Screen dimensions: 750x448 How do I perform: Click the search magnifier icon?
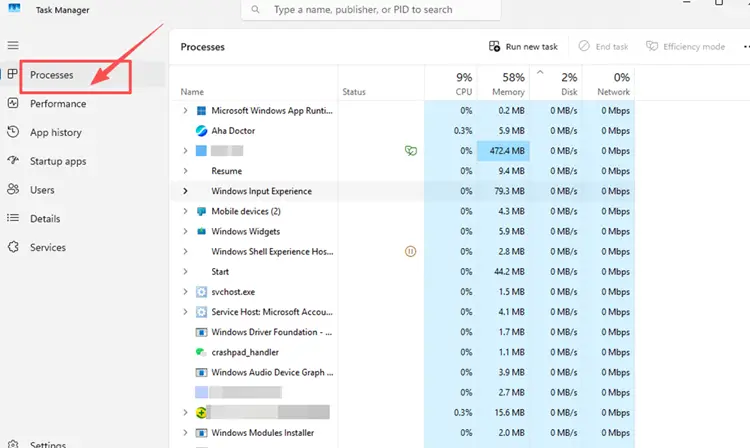[255, 10]
